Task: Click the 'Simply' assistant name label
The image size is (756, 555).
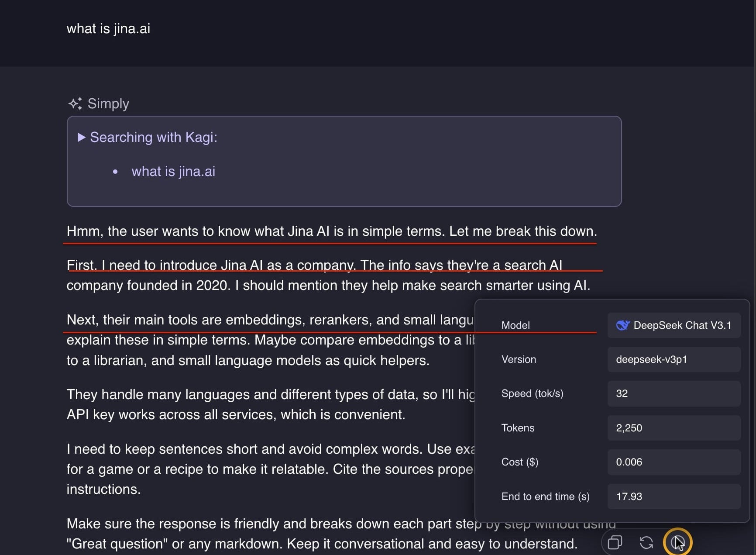Action: point(108,103)
